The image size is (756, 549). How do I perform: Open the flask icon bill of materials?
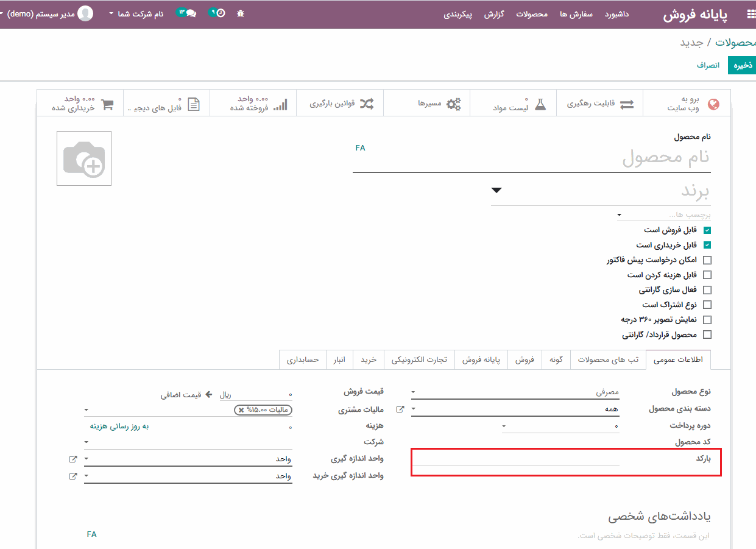pos(540,104)
